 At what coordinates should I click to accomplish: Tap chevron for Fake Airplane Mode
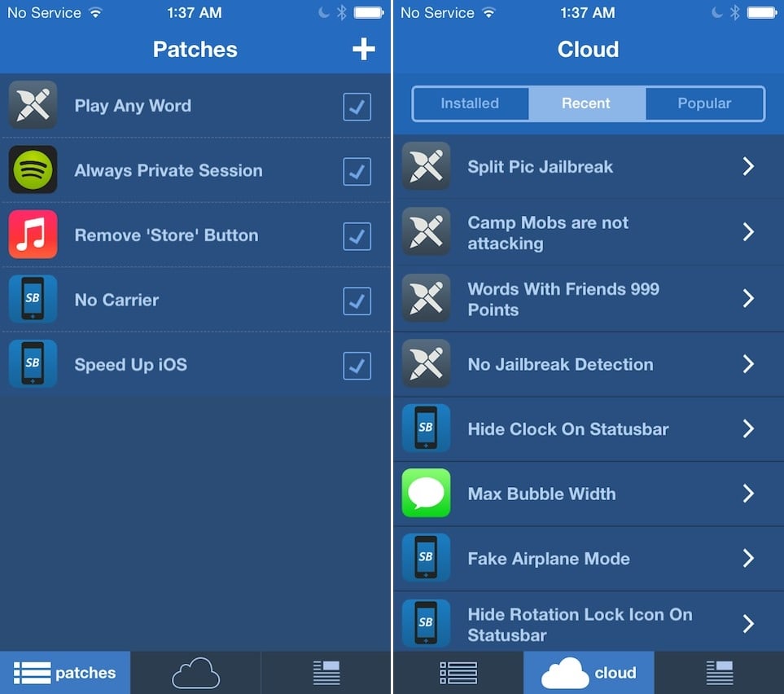[x=748, y=557]
